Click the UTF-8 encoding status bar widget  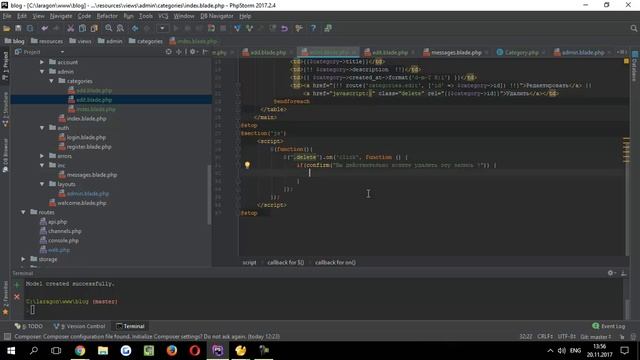[x=567, y=337]
